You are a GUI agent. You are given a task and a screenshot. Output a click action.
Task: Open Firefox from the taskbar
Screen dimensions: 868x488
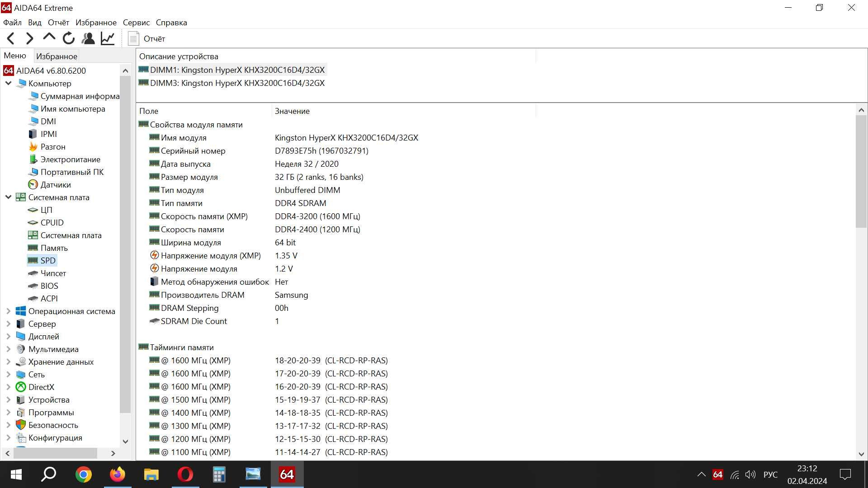(x=118, y=474)
